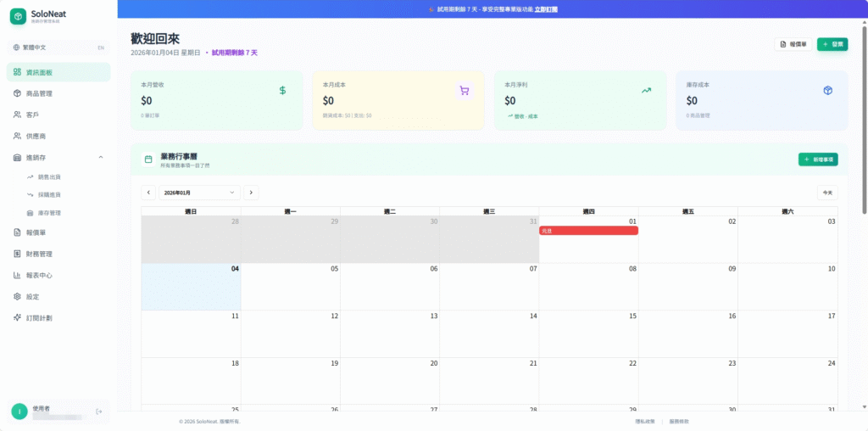The image size is (868, 431).
Task: Click the shopping cart icon on 本月成本 card
Action: coord(464,90)
